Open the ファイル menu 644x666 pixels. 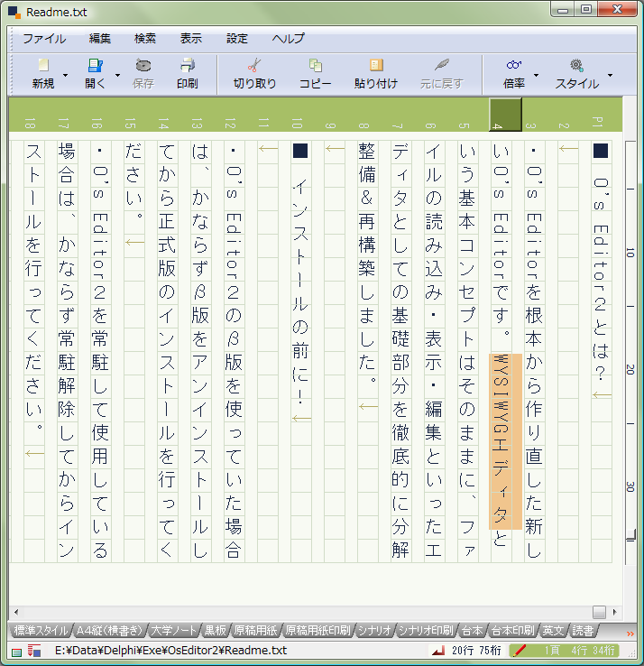(44, 39)
